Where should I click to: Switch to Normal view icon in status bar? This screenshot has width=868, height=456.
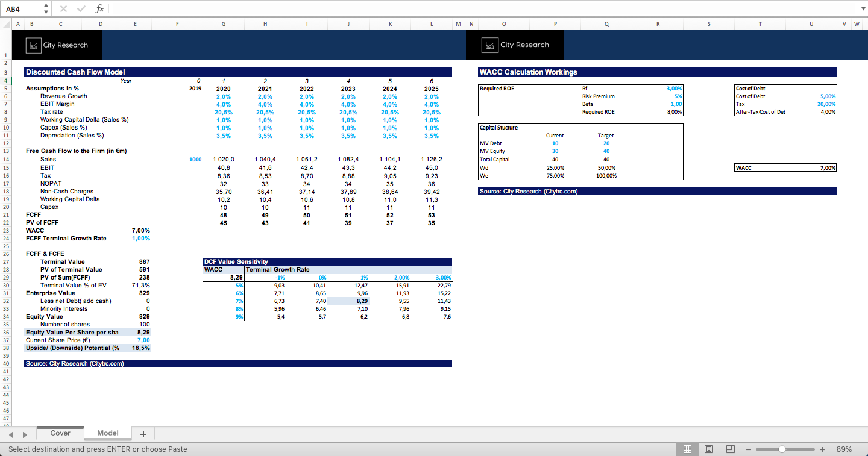coord(687,449)
